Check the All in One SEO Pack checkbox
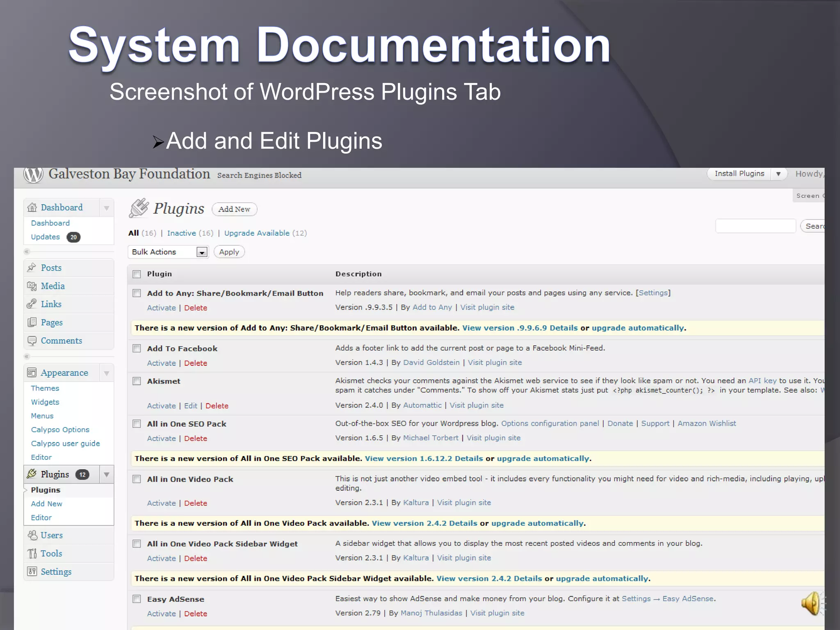 pyautogui.click(x=137, y=424)
